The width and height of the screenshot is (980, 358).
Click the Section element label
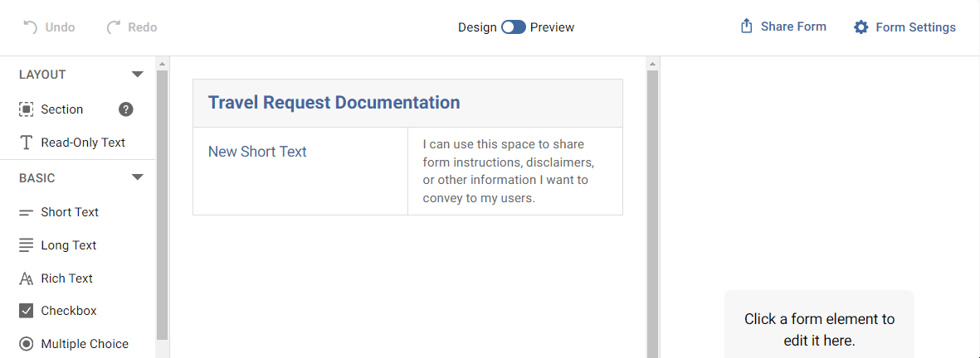coord(62,109)
